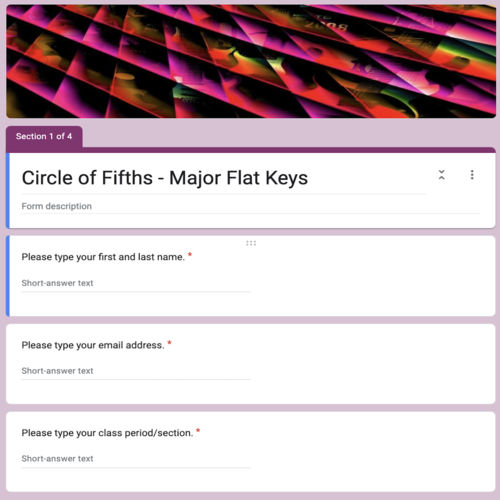
Task: Edit the class period/section question title
Action: click(x=107, y=433)
